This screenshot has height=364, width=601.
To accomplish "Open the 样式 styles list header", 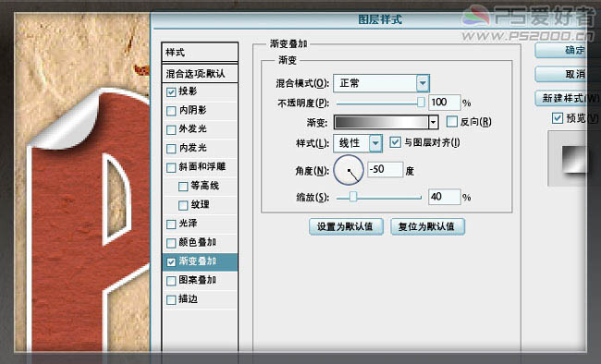I will pyautogui.click(x=200, y=52).
